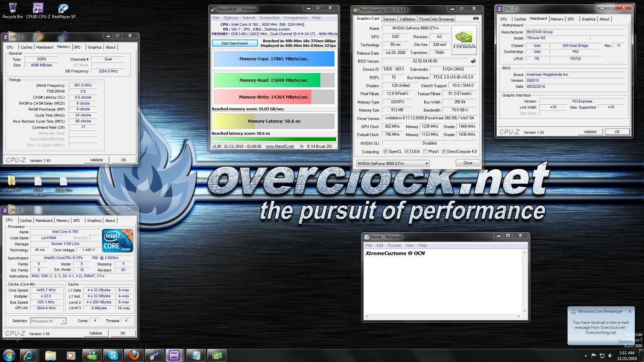This screenshot has height=362, width=644.
Task: Open Firefox from the taskbar
Action: pyautogui.click(x=134, y=355)
